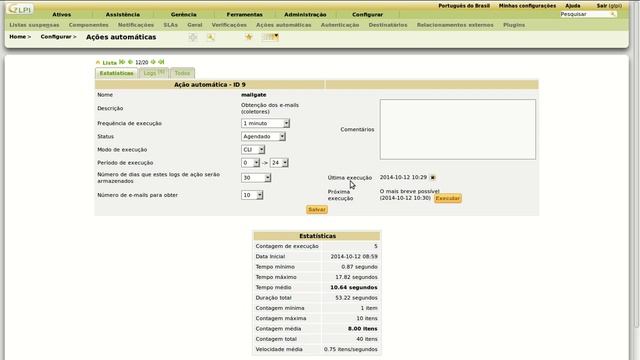
Task: Open SLAs submenu
Action: 171,25
